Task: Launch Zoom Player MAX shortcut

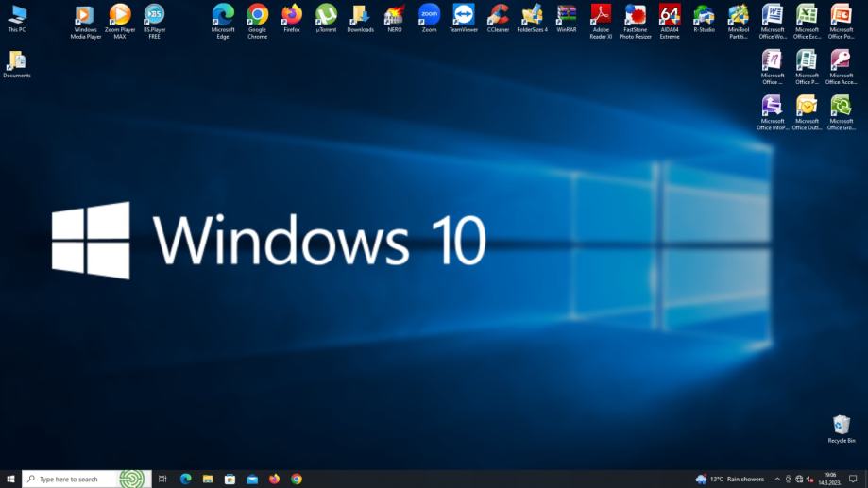Action: tap(120, 22)
